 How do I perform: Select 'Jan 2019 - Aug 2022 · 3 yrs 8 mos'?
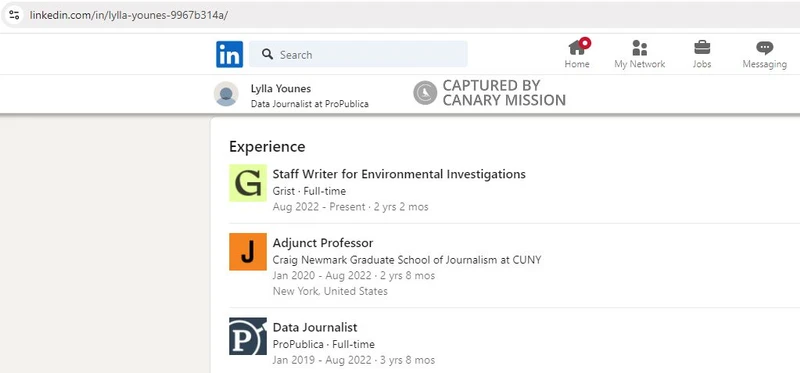click(354, 360)
